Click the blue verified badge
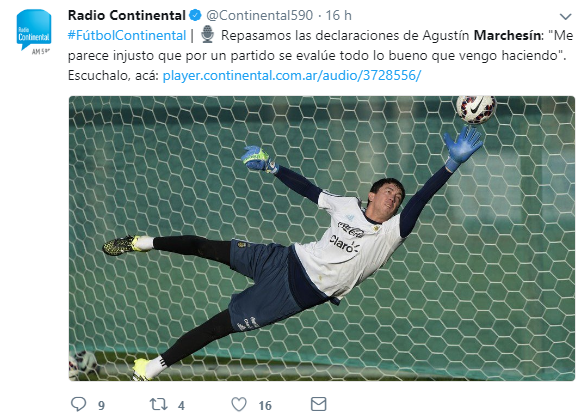 (x=195, y=15)
